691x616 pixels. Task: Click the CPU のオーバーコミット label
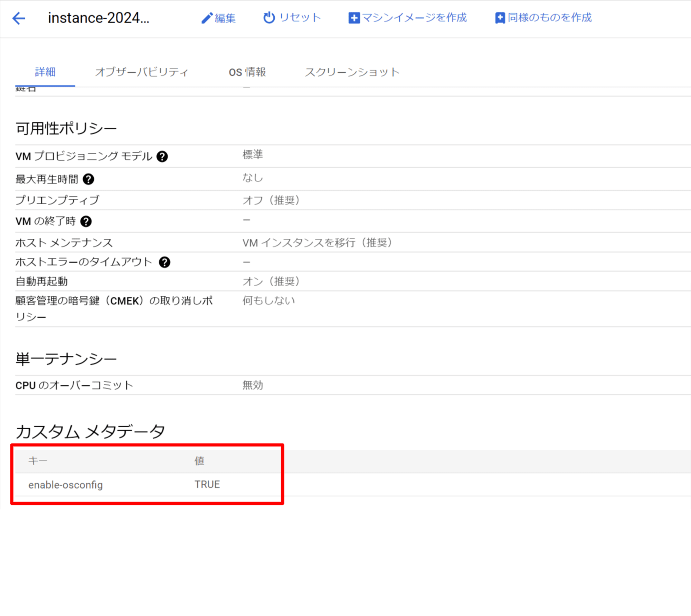(74, 385)
